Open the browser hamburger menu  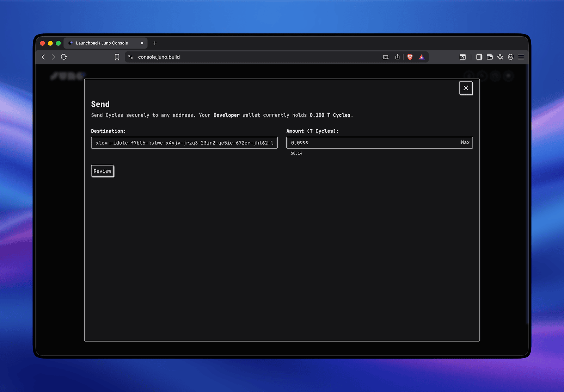[x=521, y=57]
